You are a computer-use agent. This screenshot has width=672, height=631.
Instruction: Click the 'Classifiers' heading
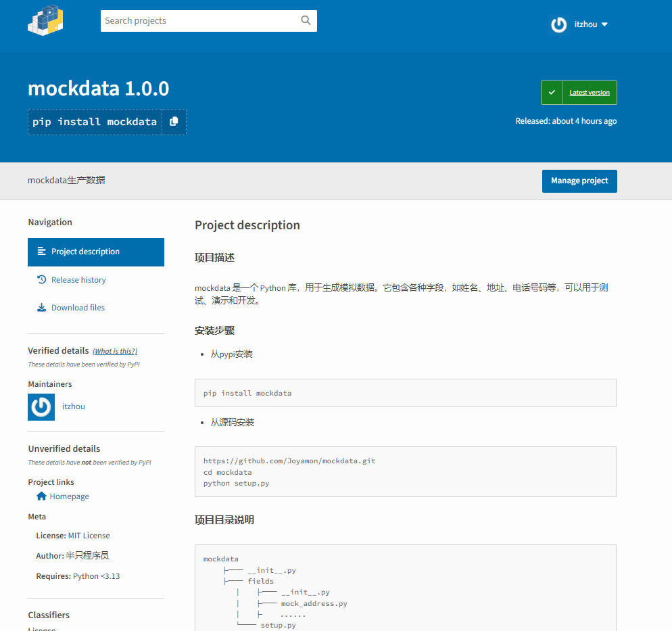click(x=49, y=615)
